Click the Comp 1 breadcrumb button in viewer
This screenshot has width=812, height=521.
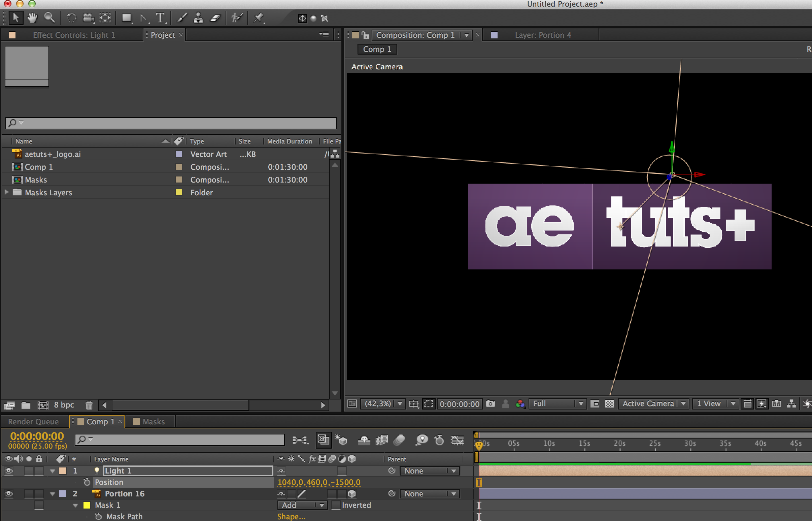point(377,49)
